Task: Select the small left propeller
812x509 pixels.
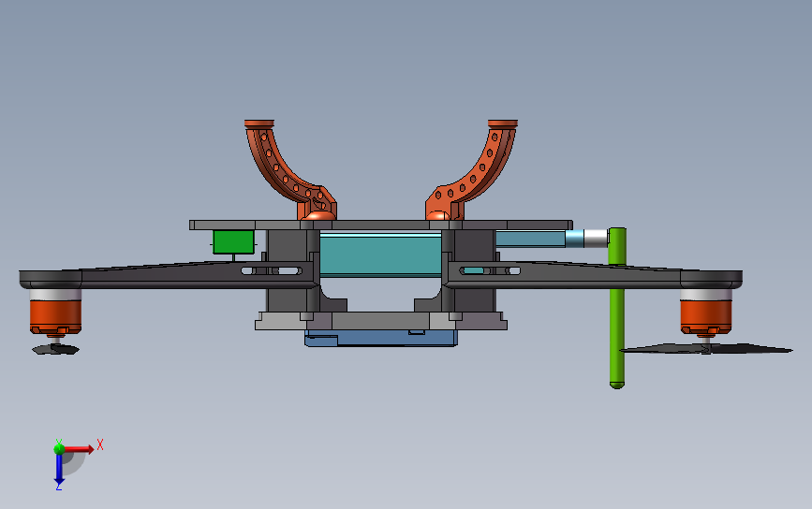Action: click(x=55, y=350)
